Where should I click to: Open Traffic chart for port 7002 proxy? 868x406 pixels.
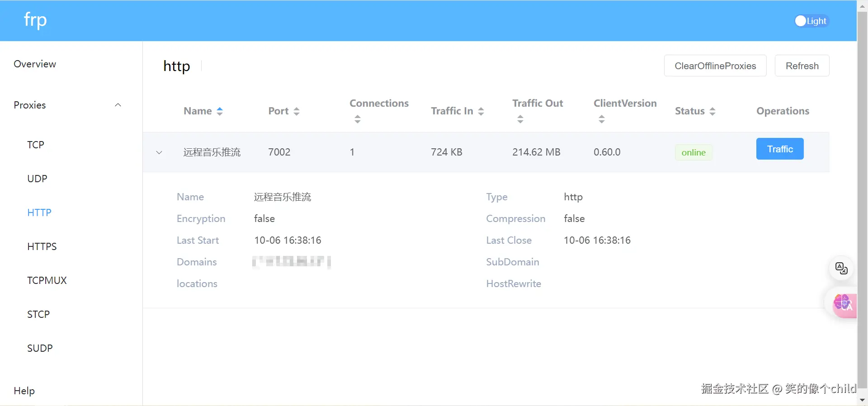tap(780, 149)
